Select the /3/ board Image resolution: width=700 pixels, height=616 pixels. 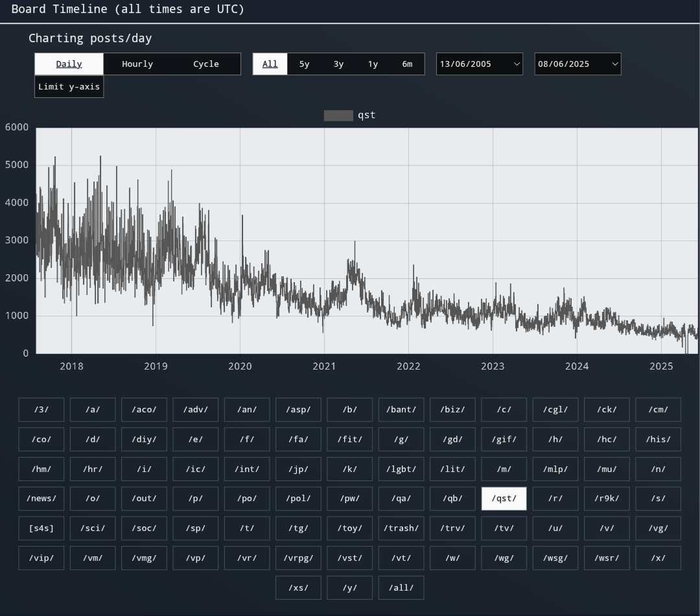coord(41,410)
